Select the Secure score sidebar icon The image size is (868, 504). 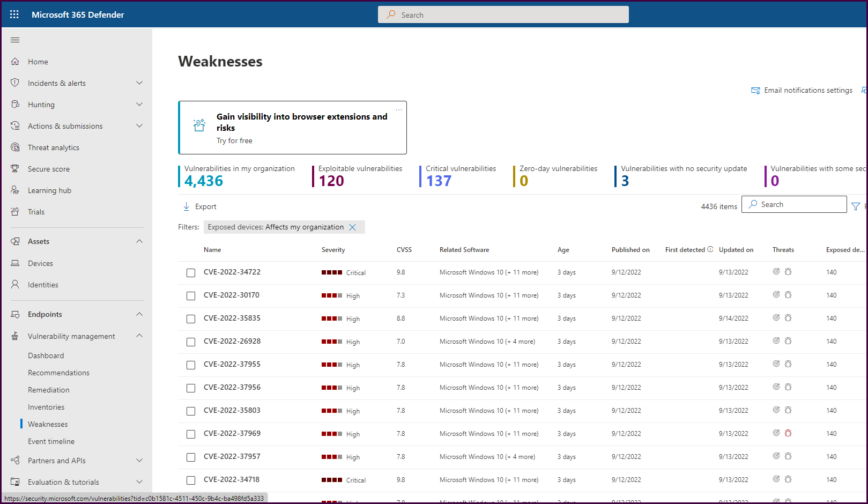click(14, 168)
